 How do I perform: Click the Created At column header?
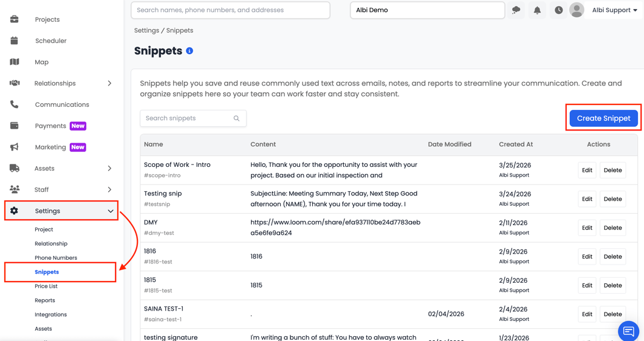coord(516,144)
